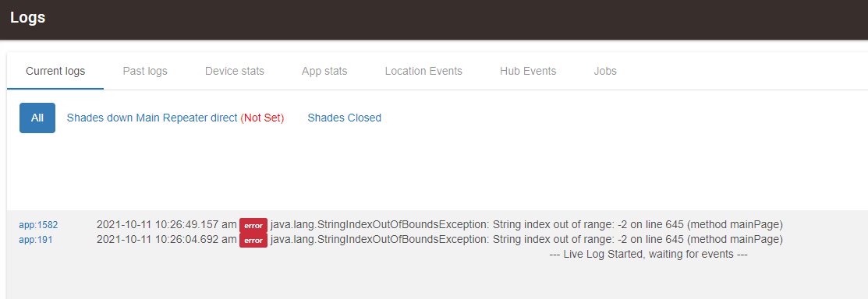Click the error badge on the 10:26:04 entry
Viewport: 868px width, 299px height.
coord(253,241)
